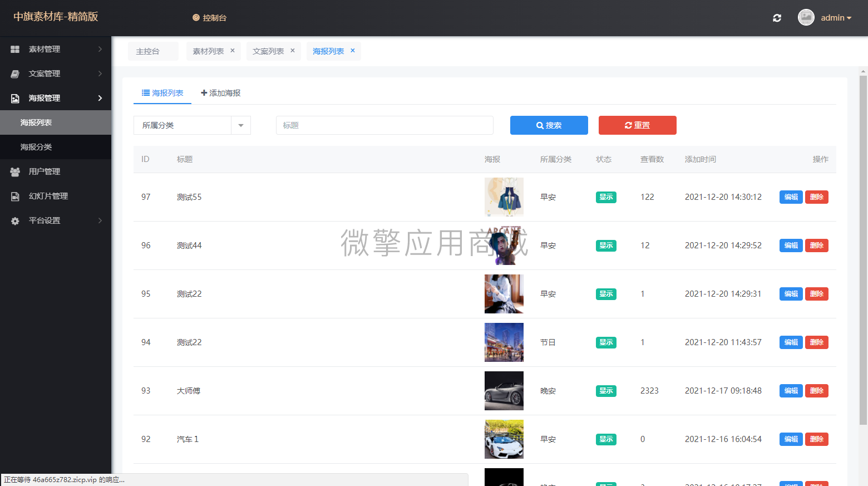Delete poster with ID 94
The width and height of the screenshot is (868, 486).
pos(817,342)
